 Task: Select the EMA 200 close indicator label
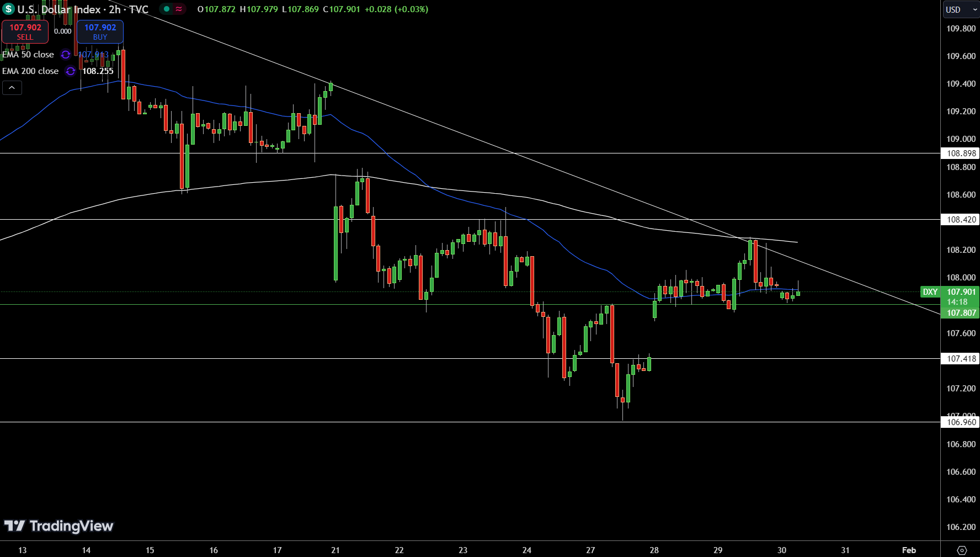(x=30, y=71)
